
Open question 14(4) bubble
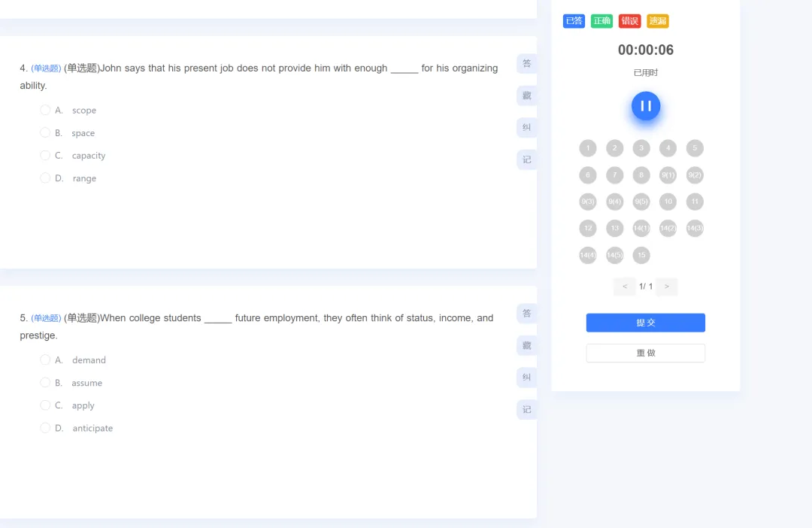(x=588, y=255)
